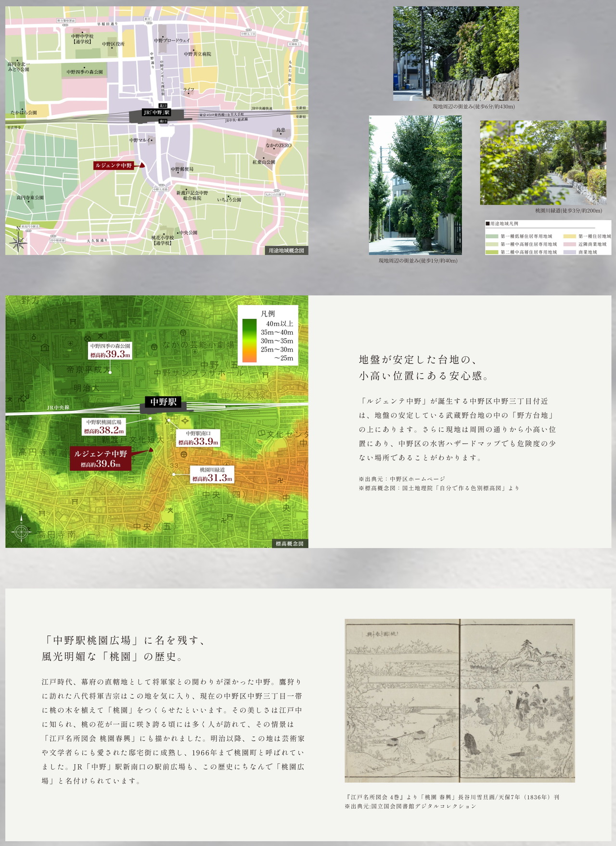This screenshot has height=846, width=616.
Task: Click the 中野駅桃園広場 38.2m elevation label
Action: [x=104, y=427]
